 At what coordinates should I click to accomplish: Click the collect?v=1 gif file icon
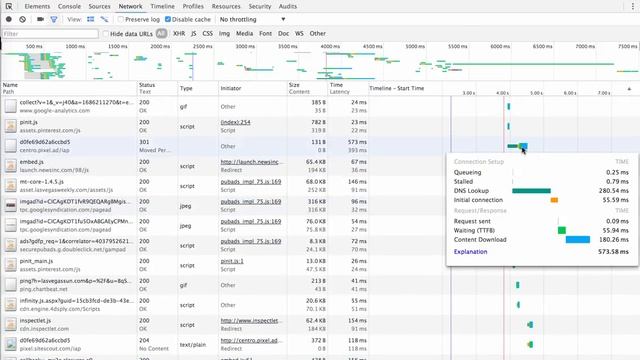11,106
